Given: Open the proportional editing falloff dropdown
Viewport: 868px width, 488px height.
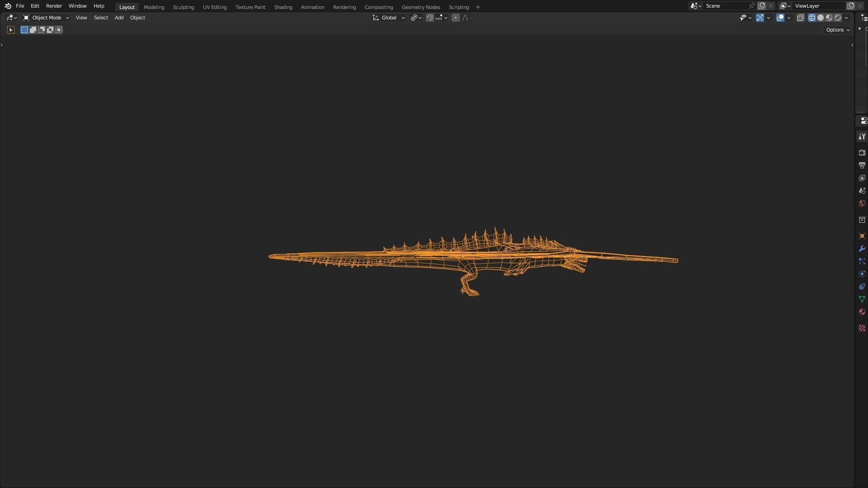Looking at the screenshot, I should click(x=467, y=18).
